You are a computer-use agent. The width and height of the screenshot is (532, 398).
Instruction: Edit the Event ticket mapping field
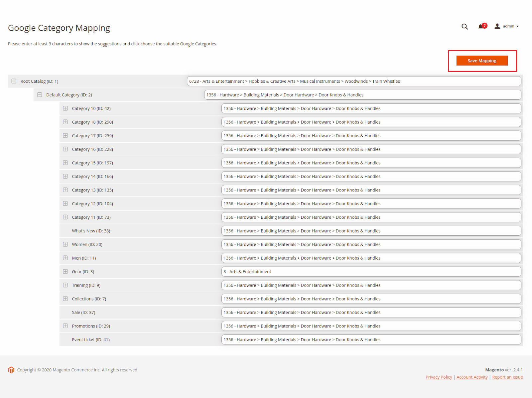(371, 339)
